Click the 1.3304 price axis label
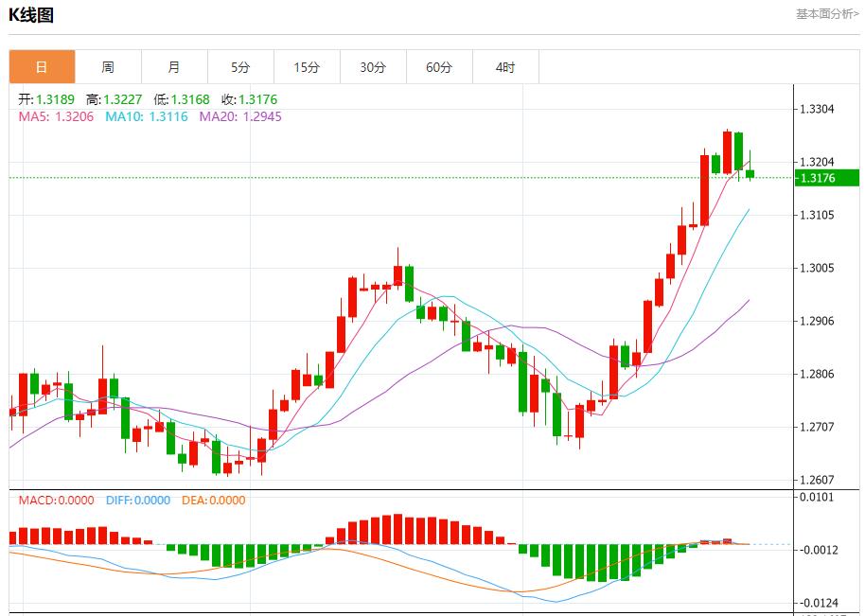The image size is (865, 616). [x=817, y=110]
